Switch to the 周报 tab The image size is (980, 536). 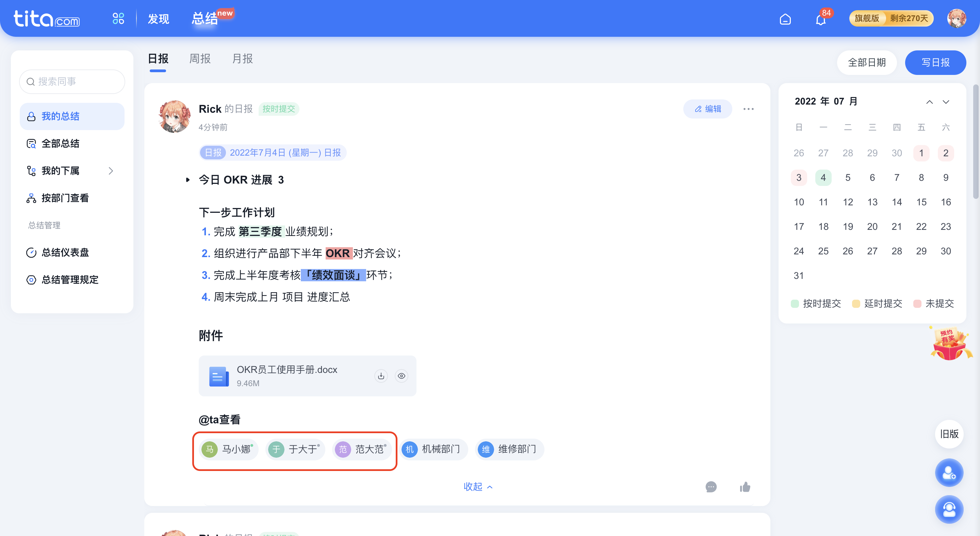pos(200,59)
